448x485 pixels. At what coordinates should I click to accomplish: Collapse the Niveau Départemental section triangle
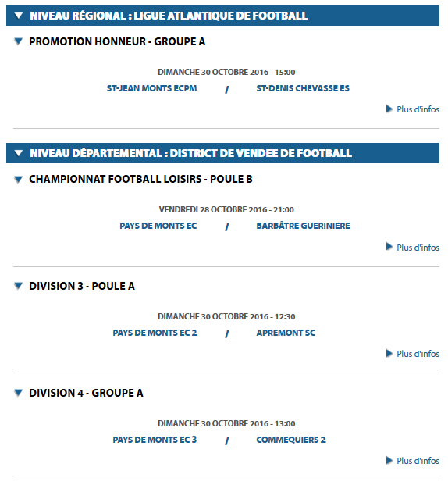[19, 153]
